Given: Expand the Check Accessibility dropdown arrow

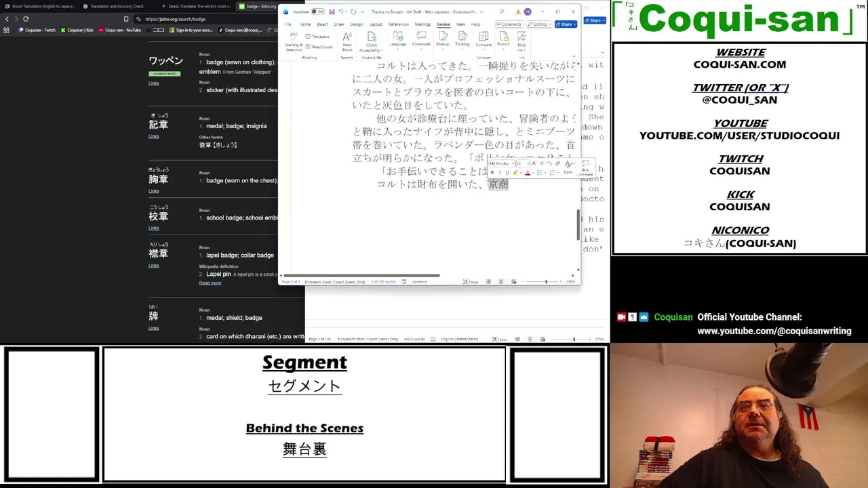Looking at the screenshot, I should pyautogui.click(x=382, y=50).
